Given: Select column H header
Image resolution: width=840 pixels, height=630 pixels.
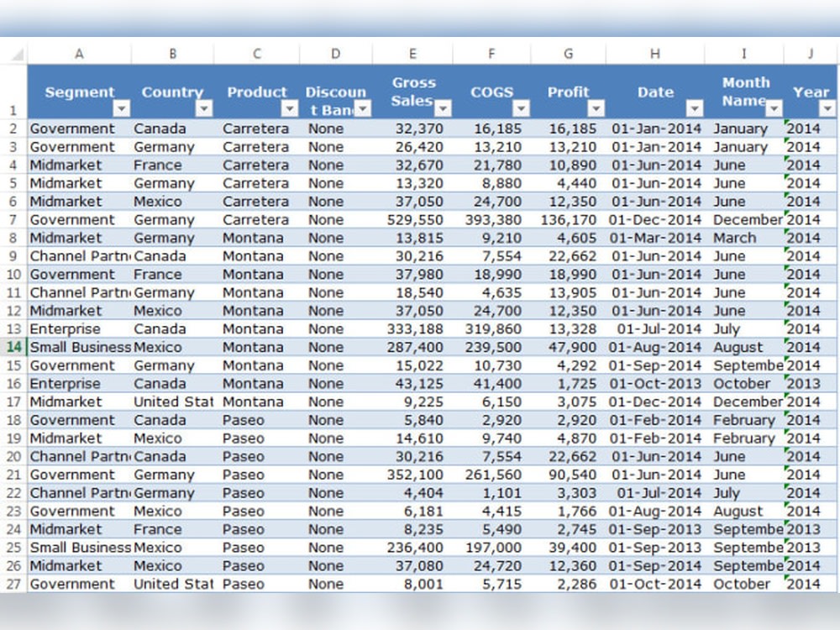Looking at the screenshot, I should [655, 54].
